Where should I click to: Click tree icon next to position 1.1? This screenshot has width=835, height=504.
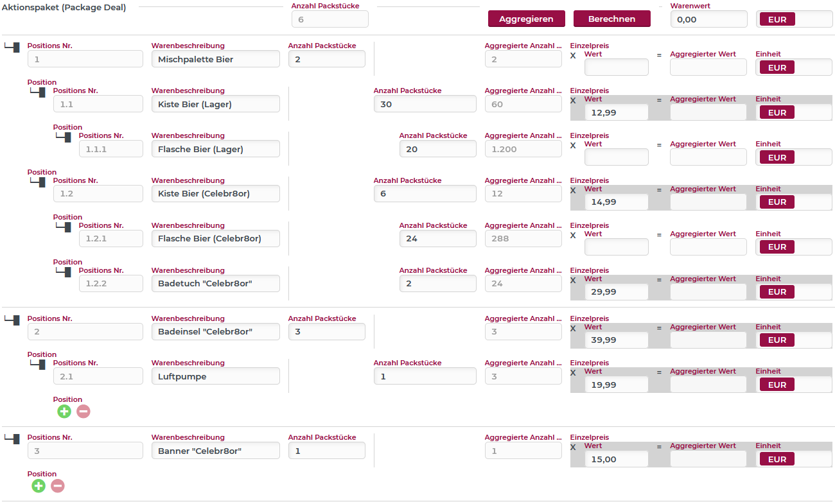point(39,92)
